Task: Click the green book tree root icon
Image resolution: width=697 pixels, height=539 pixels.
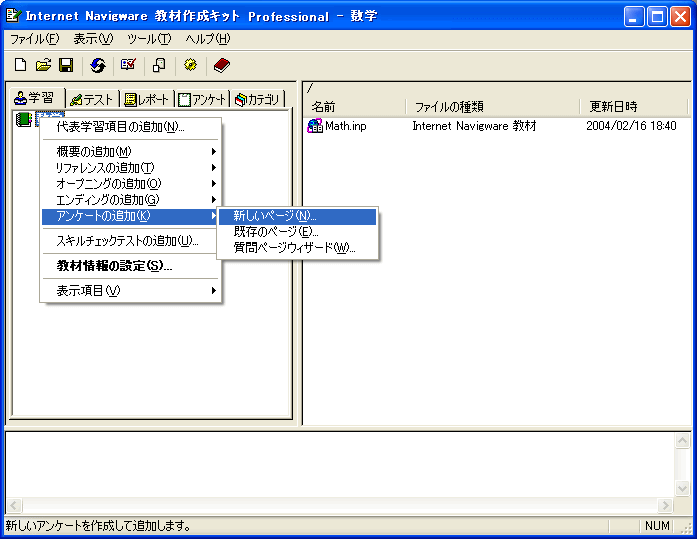Action: coord(24,119)
